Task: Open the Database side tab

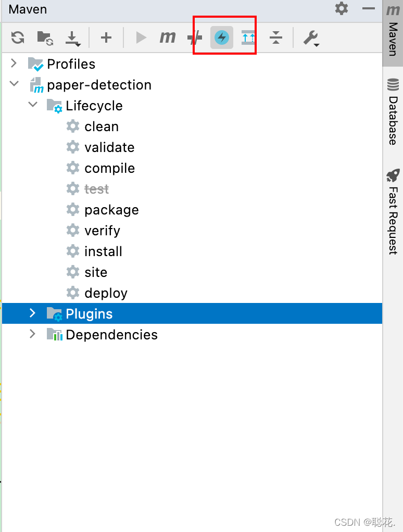Action: tap(393, 111)
